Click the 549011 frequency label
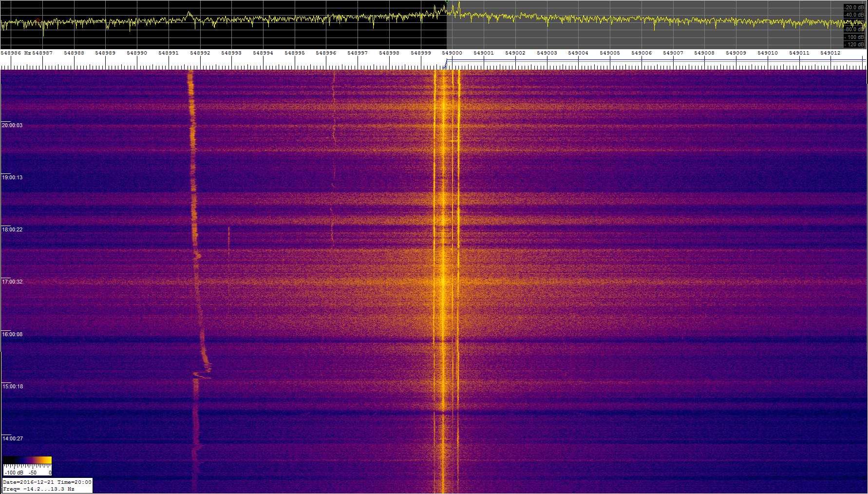The height and width of the screenshot is (494, 868). tap(799, 53)
